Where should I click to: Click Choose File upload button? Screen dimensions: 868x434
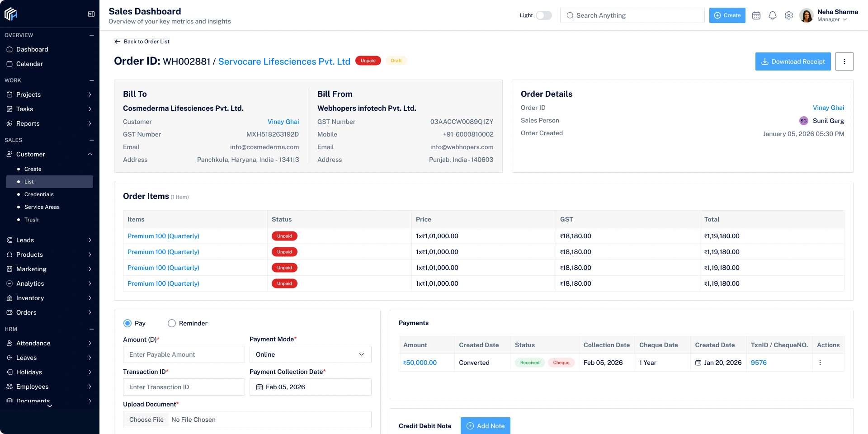[146, 420]
